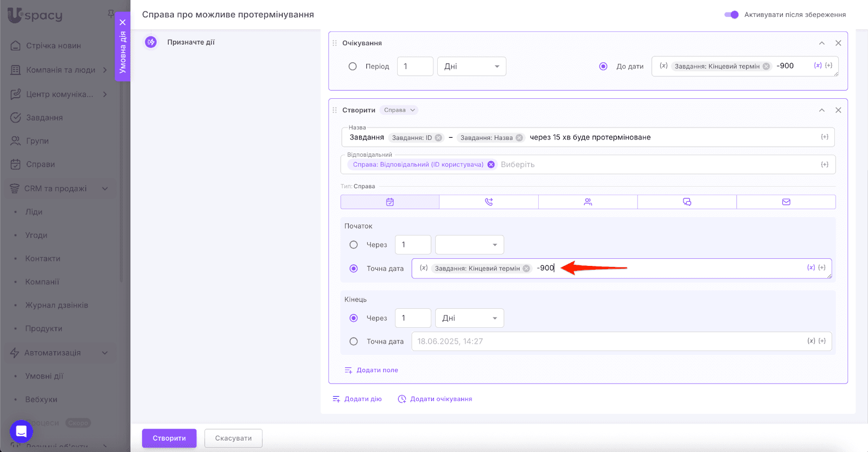The height and width of the screenshot is (452, 868).
Task: Toggle Активувати після збереження switch
Action: coord(731,15)
